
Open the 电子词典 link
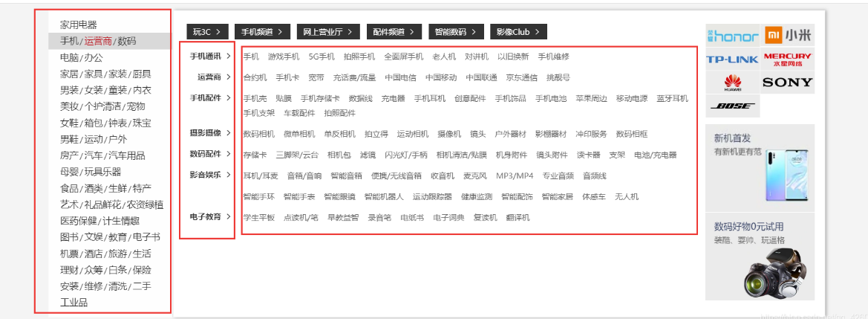click(x=448, y=218)
